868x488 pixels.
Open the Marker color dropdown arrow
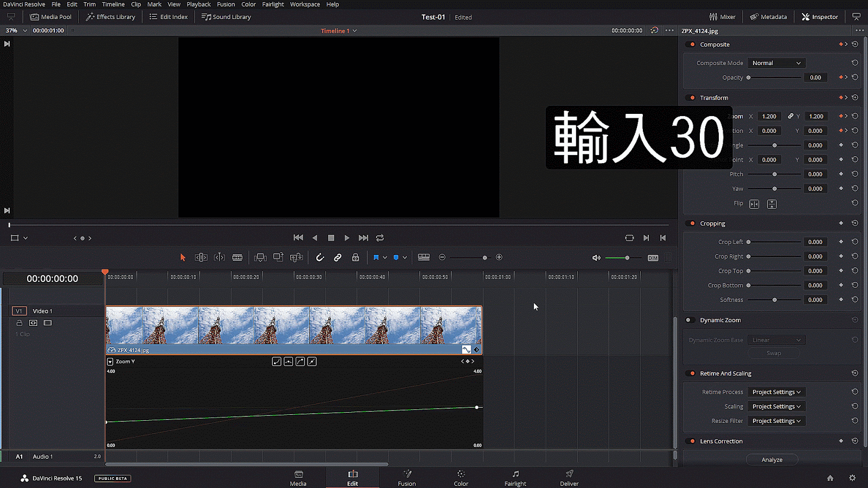coord(405,258)
